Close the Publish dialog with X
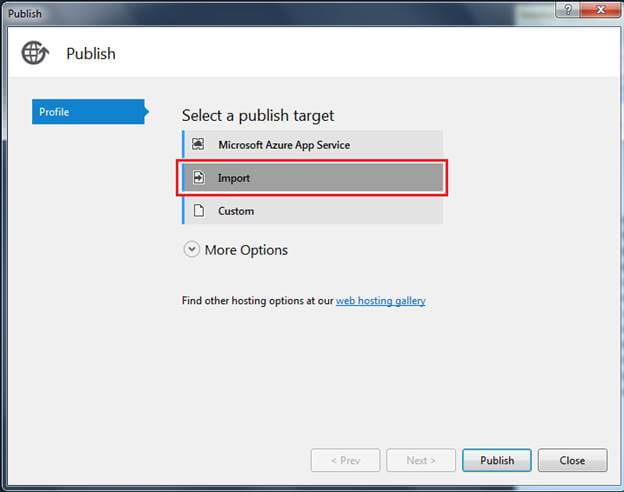This screenshot has width=624, height=492. click(601, 10)
